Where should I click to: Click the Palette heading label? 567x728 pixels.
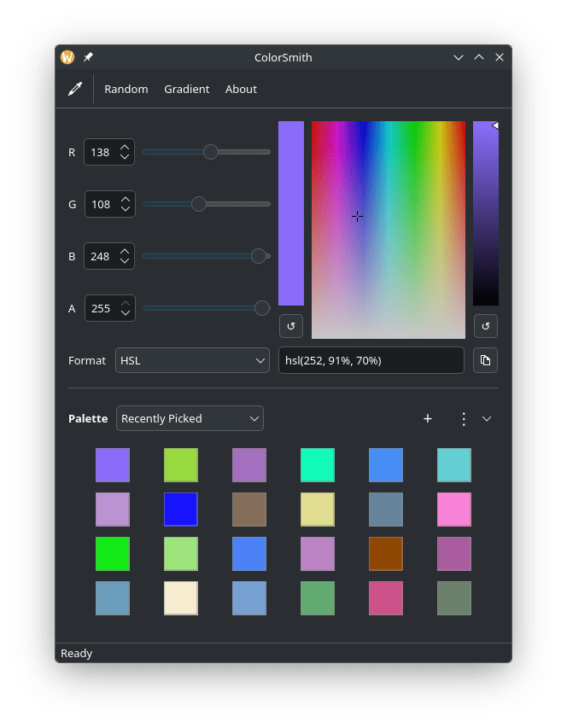click(x=88, y=418)
